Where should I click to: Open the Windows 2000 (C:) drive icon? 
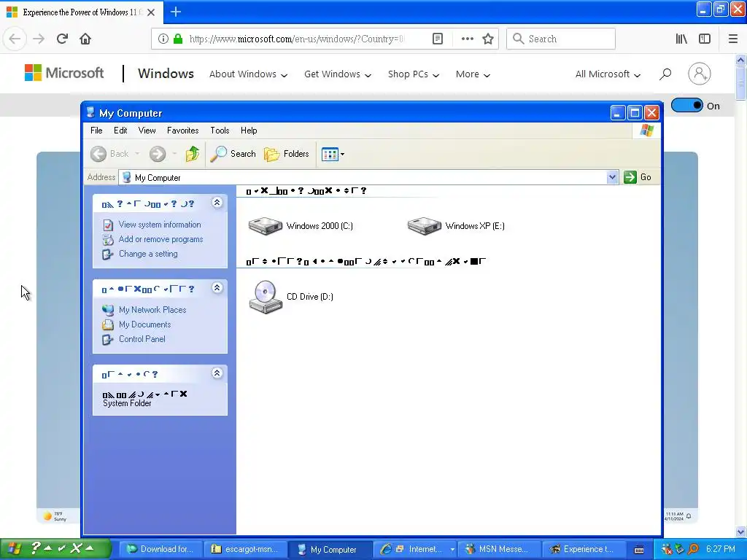[266, 226]
